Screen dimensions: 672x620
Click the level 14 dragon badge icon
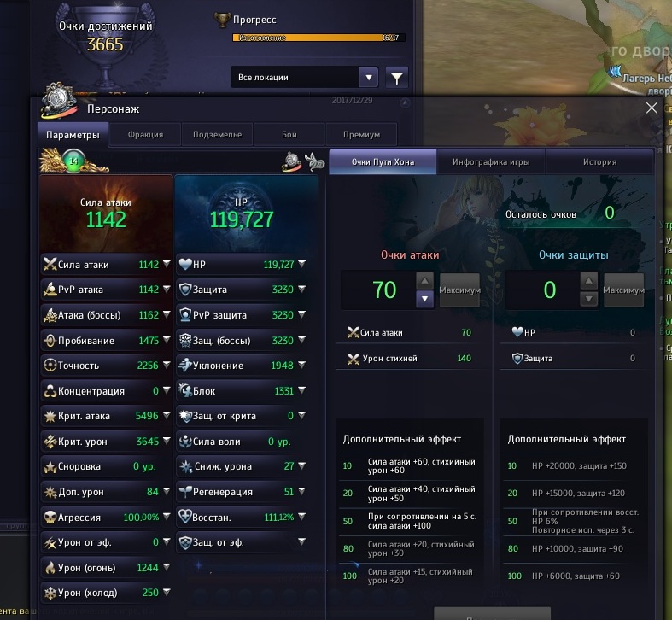(x=73, y=161)
